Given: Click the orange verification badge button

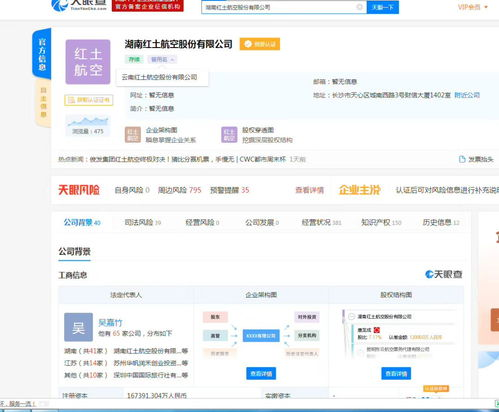Looking at the screenshot, I should tap(260, 44).
